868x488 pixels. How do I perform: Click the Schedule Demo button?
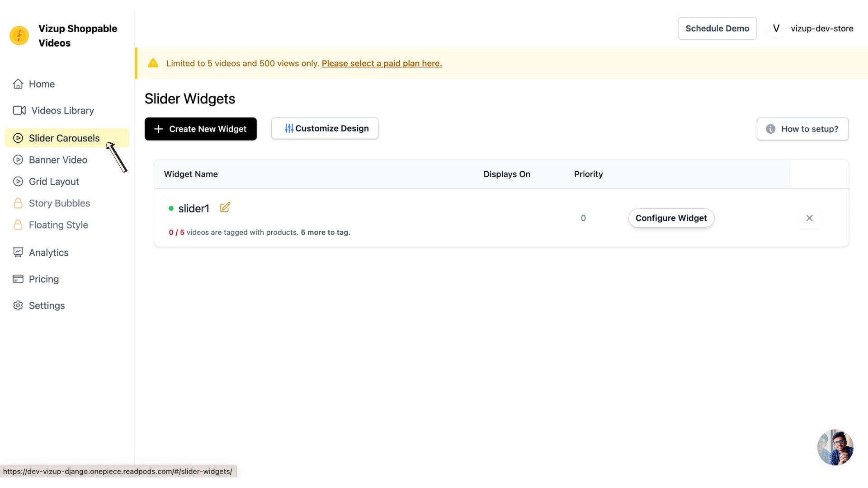717,28
